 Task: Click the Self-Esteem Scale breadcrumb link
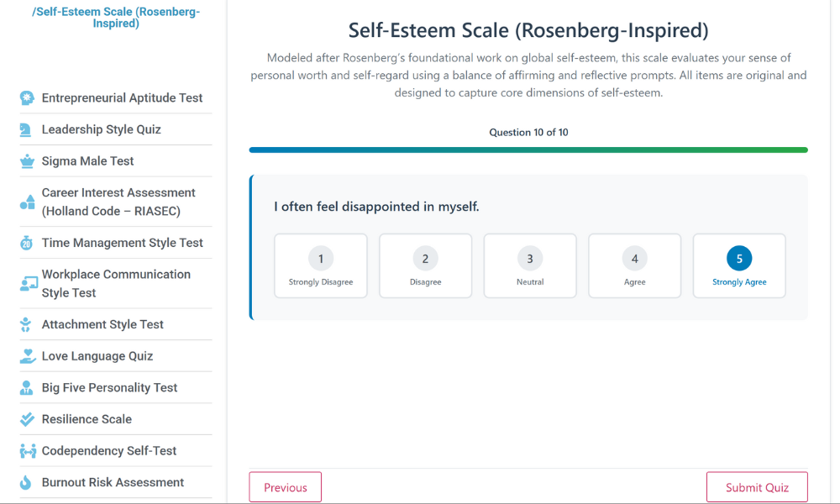click(115, 17)
